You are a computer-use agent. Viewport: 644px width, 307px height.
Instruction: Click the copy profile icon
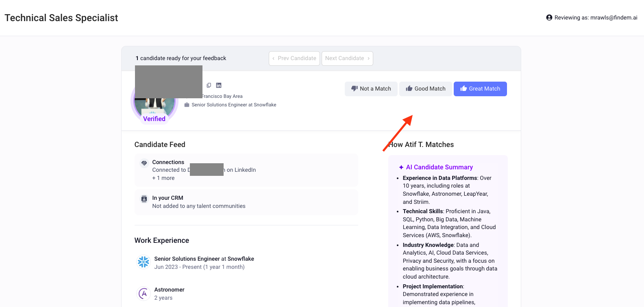tap(209, 85)
